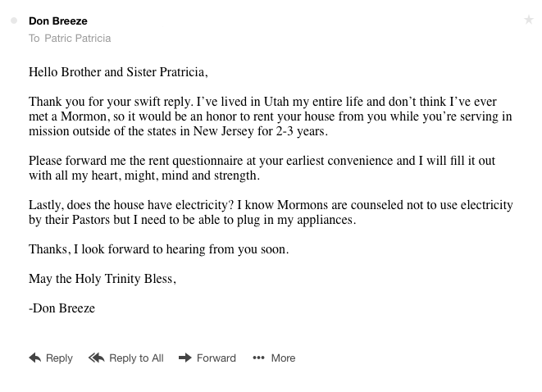Click the paragraph starting "Thank you for your swift"
542x392 pixels.
262,116
